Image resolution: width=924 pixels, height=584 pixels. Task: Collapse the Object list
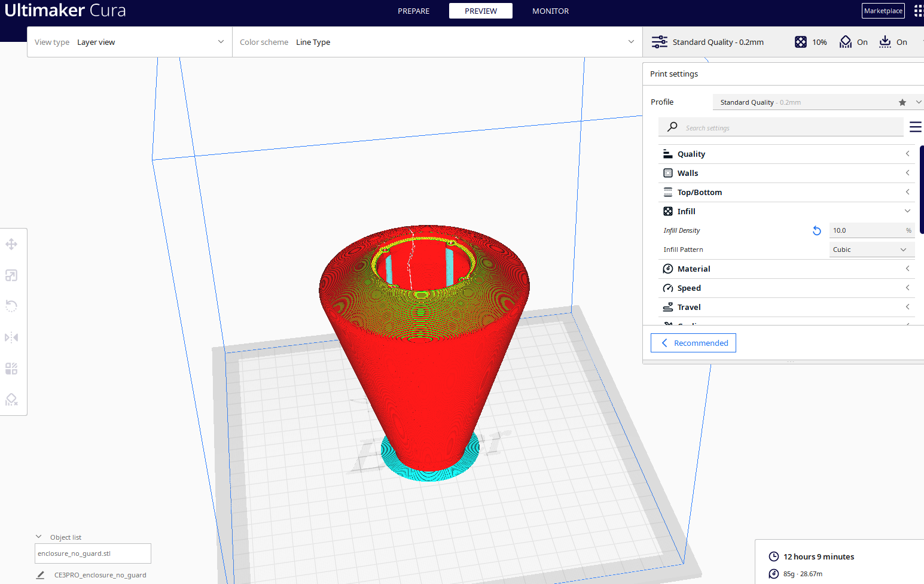point(39,537)
